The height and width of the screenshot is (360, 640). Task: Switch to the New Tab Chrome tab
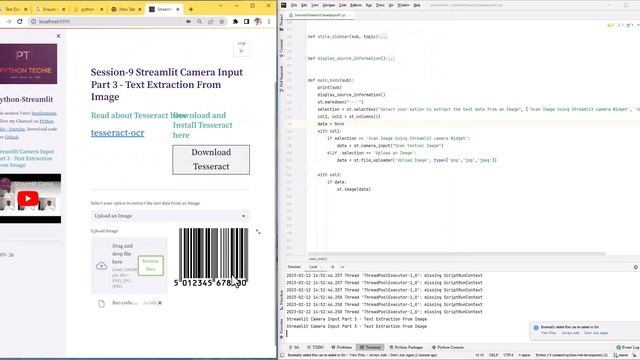point(127,9)
